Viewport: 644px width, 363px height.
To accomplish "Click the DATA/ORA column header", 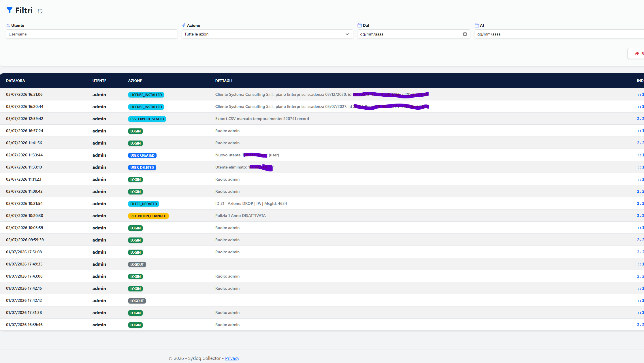I will click(16, 81).
